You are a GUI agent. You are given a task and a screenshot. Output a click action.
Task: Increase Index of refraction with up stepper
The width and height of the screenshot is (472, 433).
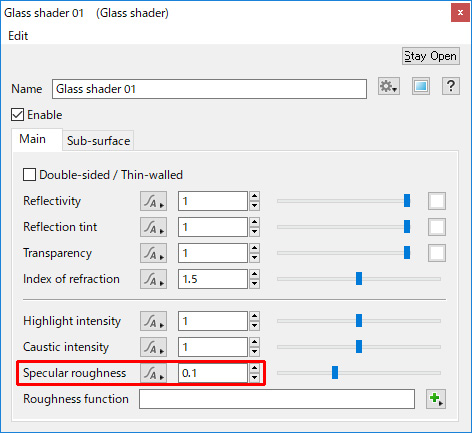coord(254,274)
